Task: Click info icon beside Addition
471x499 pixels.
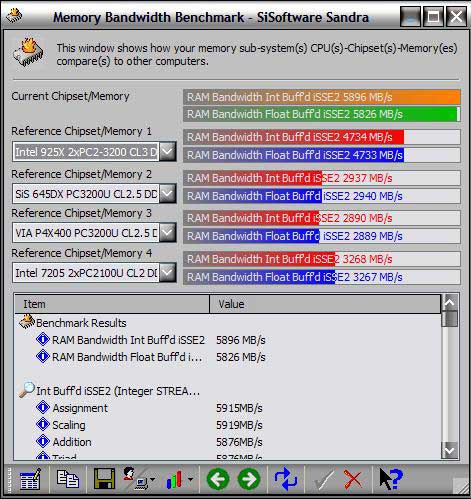Action: click(43, 441)
